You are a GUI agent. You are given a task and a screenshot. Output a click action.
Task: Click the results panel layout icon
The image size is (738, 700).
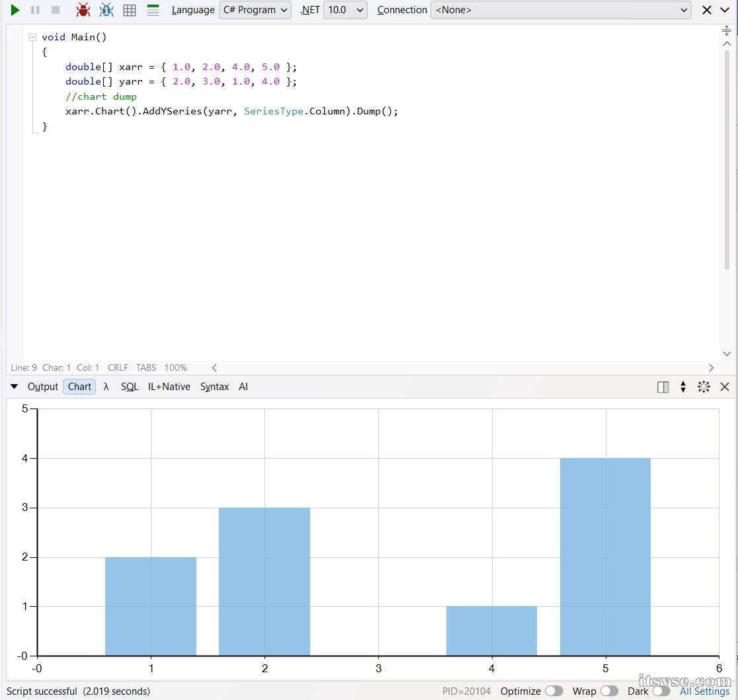coord(663,387)
